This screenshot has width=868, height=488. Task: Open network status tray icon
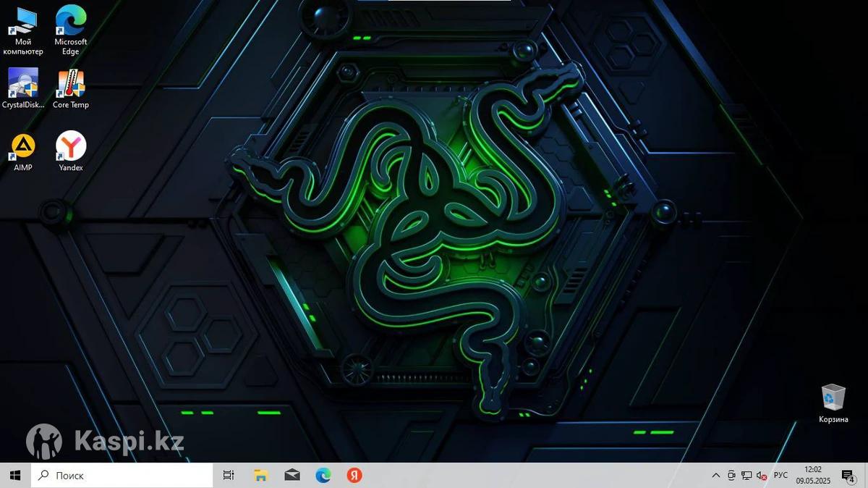(746, 476)
